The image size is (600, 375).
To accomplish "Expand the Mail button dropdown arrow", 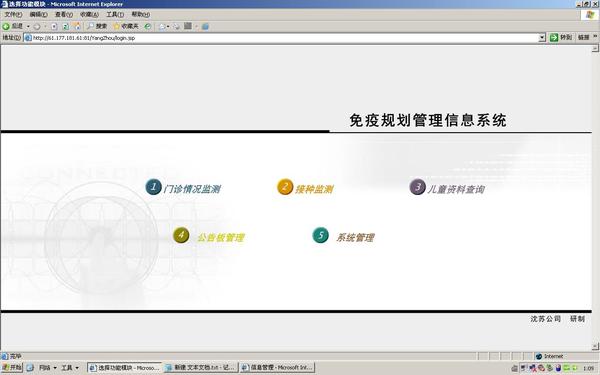I will (x=168, y=26).
